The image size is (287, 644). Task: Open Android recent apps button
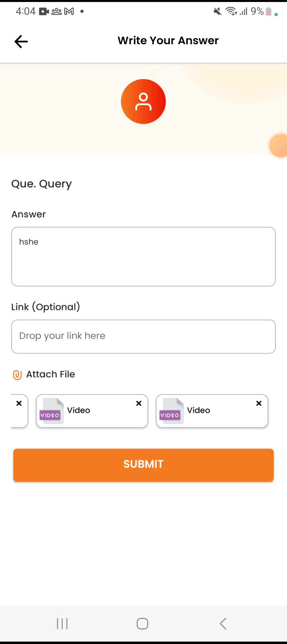[x=62, y=623]
